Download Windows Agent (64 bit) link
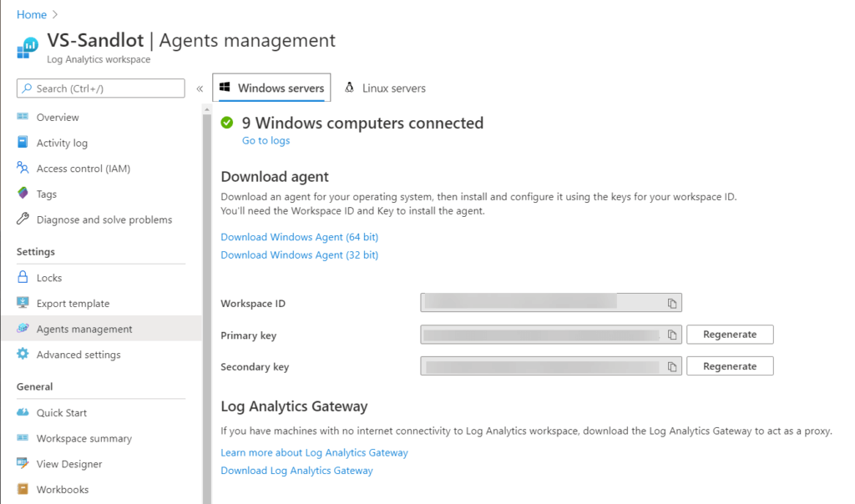855x504 pixels. [300, 237]
